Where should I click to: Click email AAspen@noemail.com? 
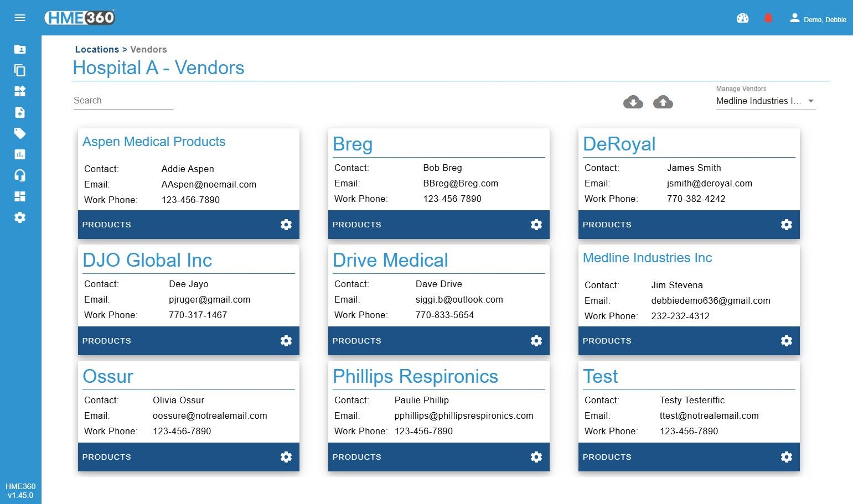pyautogui.click(x=209, y=184)
